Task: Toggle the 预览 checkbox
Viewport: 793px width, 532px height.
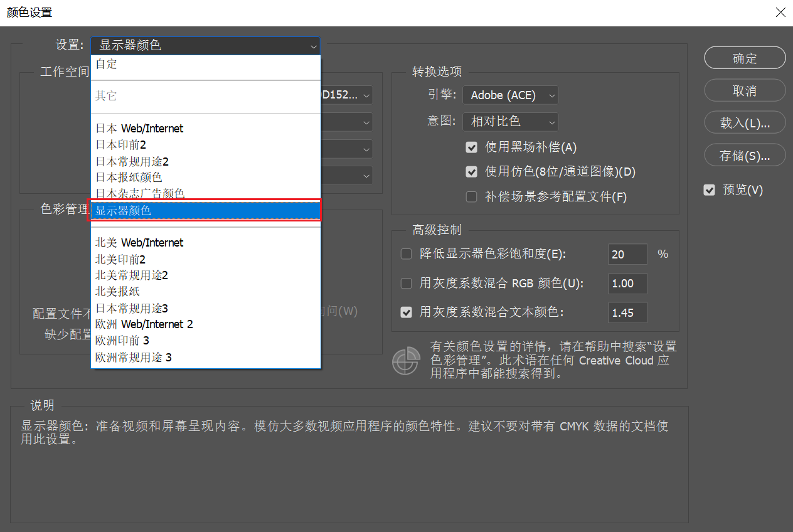Action: (x=710, y=190)
